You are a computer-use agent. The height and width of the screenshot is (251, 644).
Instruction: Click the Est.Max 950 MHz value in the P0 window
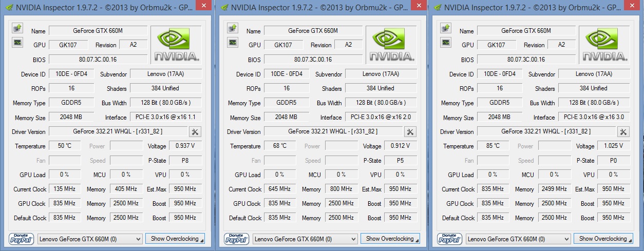[x=614, y=189]
